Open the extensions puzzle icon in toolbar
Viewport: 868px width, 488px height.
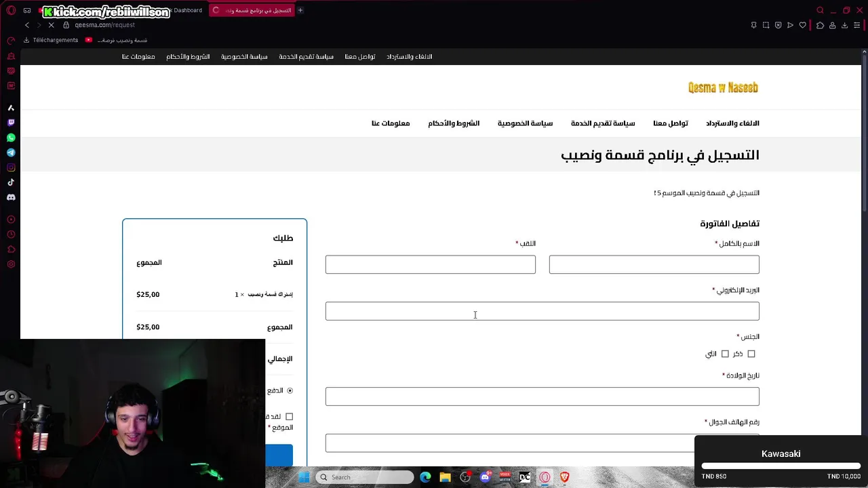pyautogui.click(x=820, y=25)
